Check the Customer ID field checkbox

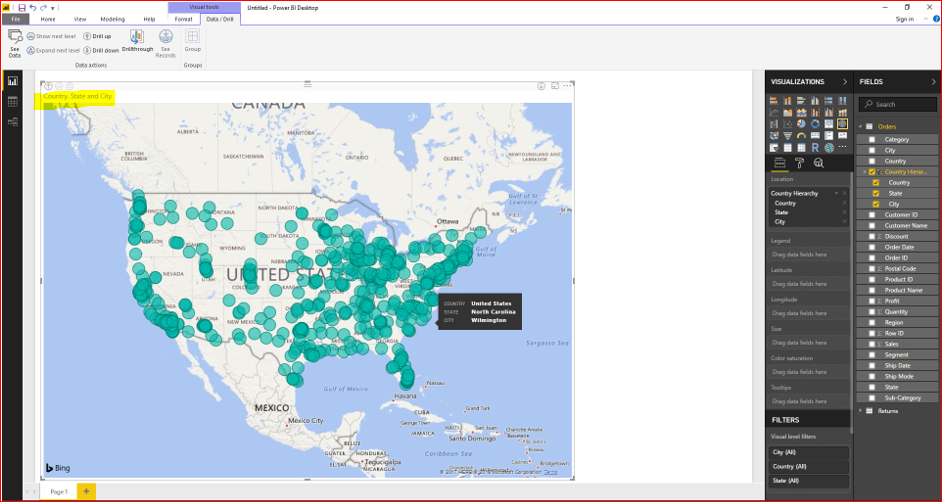872,214
